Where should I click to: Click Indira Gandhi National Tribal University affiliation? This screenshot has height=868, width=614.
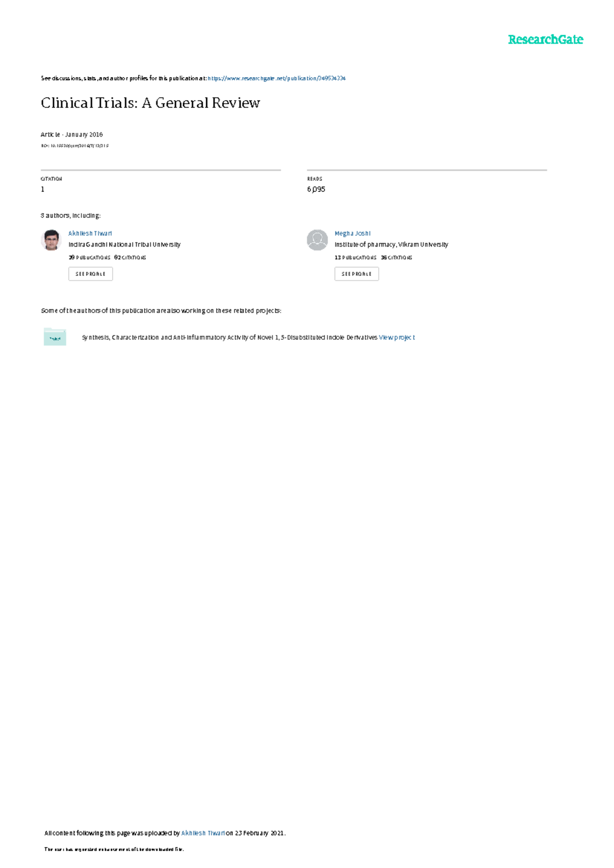pyautogui.click(x=124, y=244)
